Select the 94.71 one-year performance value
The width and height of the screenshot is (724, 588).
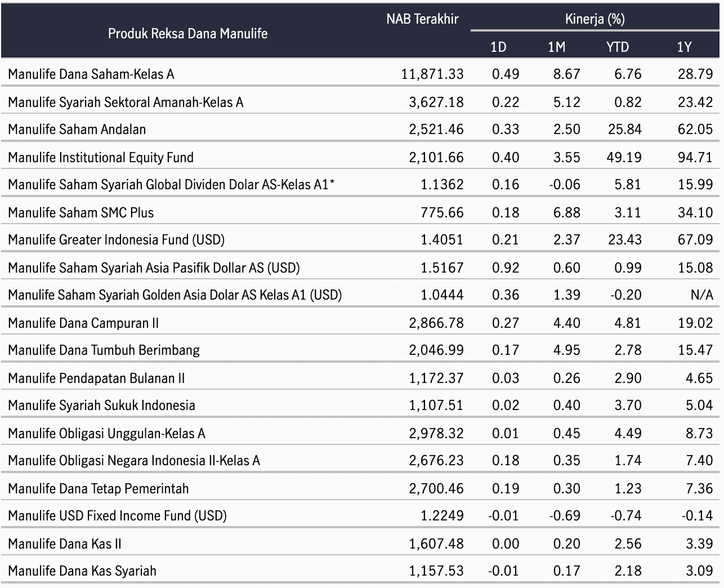click(695, 157)
